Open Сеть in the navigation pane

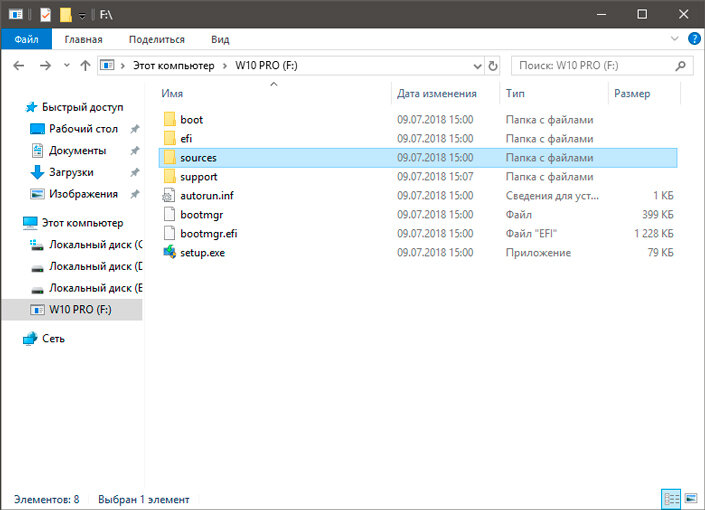tap(53, 339)
